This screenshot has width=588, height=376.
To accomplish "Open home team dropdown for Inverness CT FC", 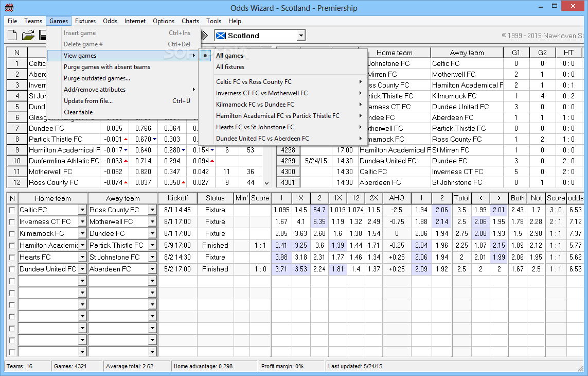I will (82, 222).
